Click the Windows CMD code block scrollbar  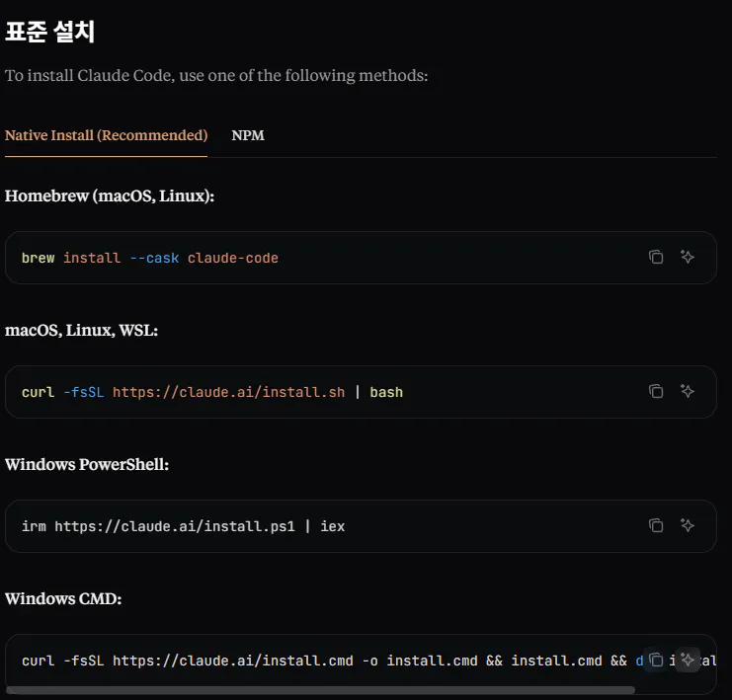(x=320, y=690)
